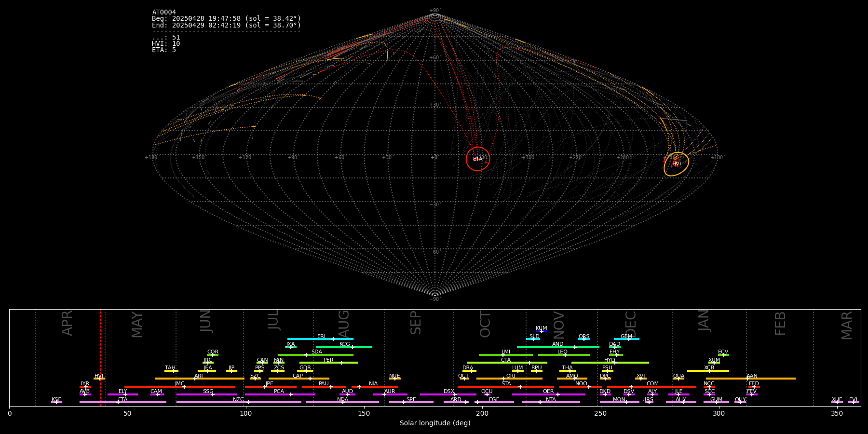Click the APR month label
868x434 pixels.
[x=67, y=323]
